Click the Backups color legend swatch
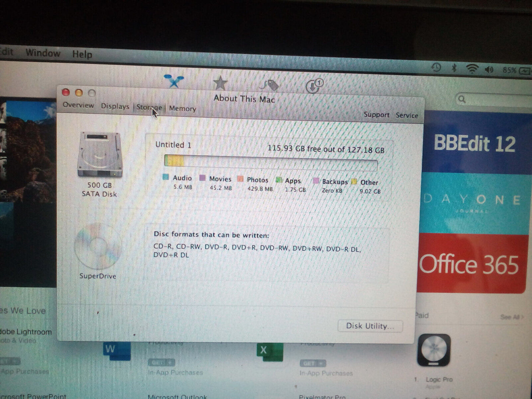This screenshot has width=532, height=399. pyautogui.click(x=316, y=181)
